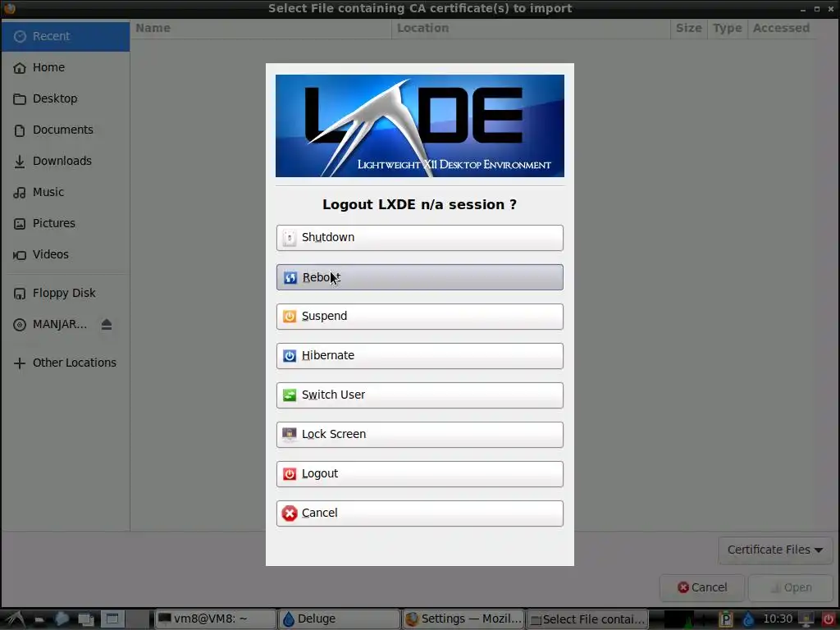
Task: Open Downloads folder in sidebar
Action: [x=66, y=161]
